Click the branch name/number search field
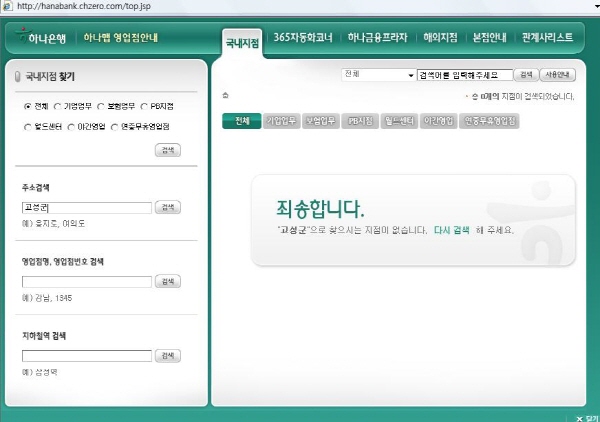The image size is (600, 422). click(86, 281)
